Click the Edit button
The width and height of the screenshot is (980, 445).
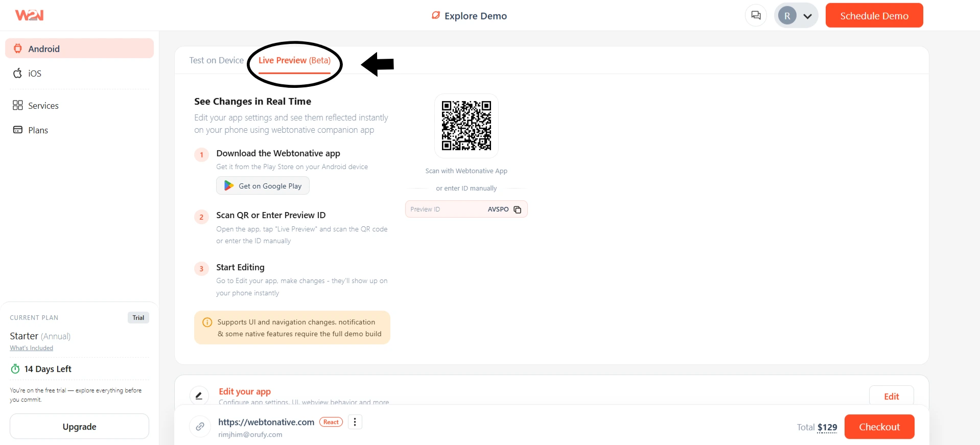pos(892,396)
